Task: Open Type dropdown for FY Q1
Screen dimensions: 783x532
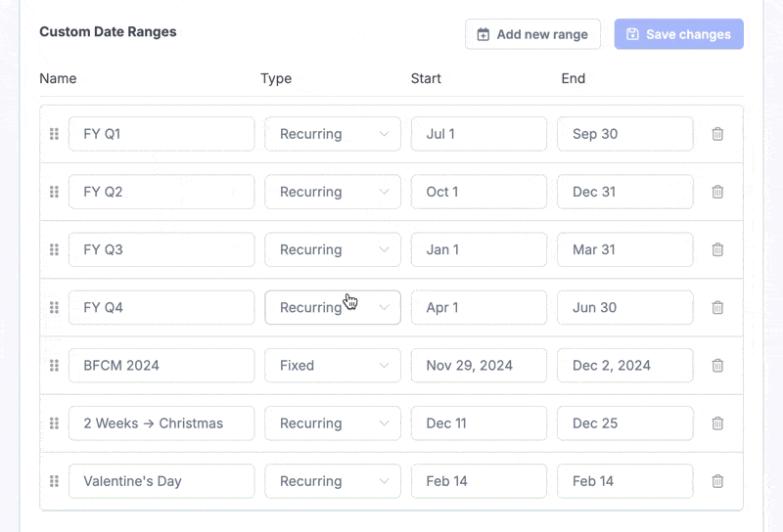Action: click(333, 134)
